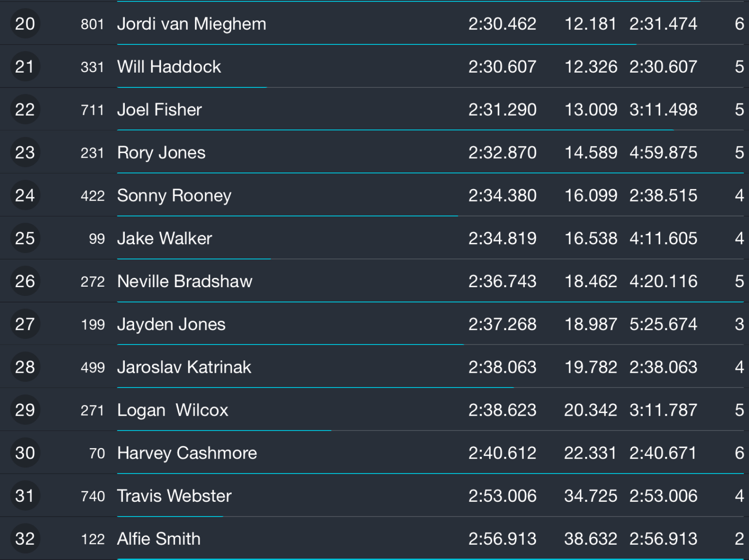This screenshot has height=560, width=749.
Task: Click Travis Webster's last lap 2:53.006
Action: 663,496
